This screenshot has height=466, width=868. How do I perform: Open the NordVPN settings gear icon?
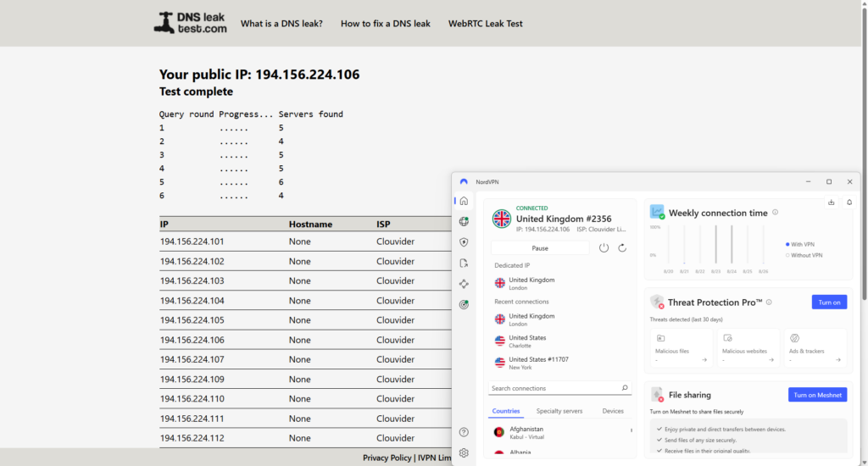[x=464, y=452]
